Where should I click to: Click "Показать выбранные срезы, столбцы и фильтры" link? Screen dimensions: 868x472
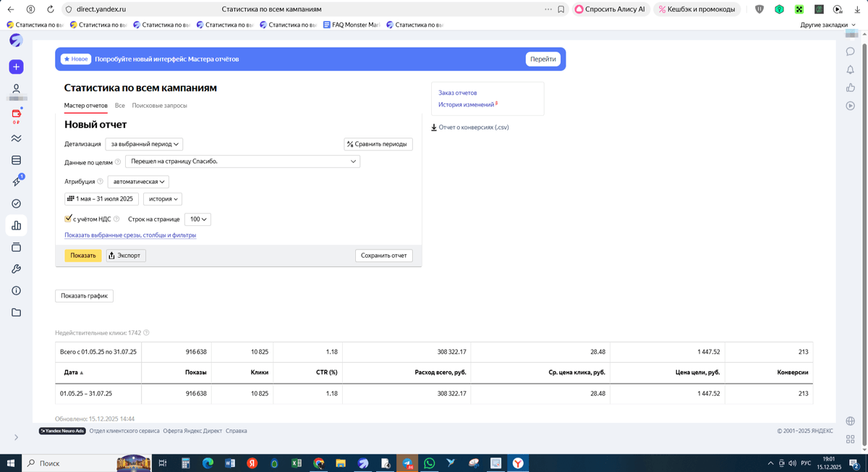pos(130,235)
